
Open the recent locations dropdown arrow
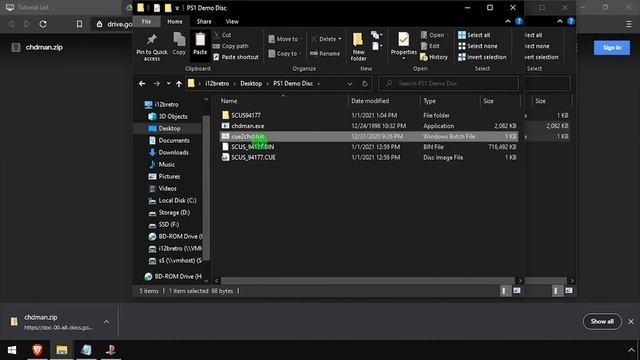(168, 84)
